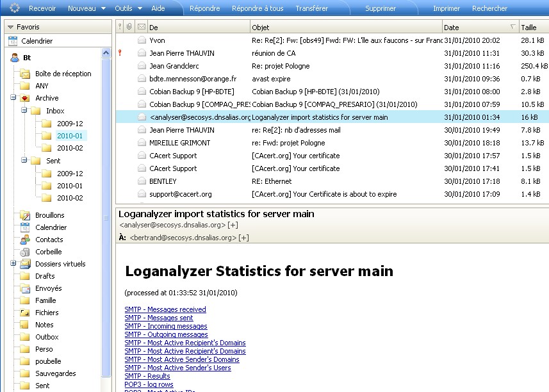The height and width of the screenshot is (392, 549).
Task: Click the Corbeille trash icon
Action: 25,252
